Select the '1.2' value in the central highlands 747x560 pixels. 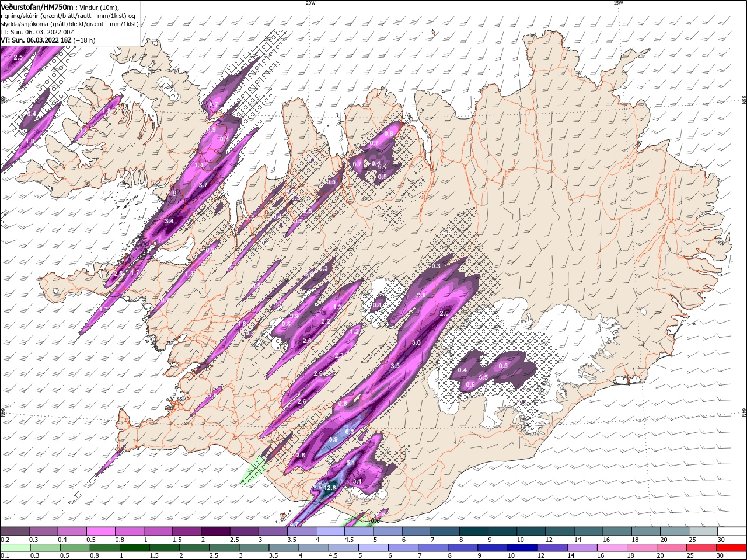354,331
